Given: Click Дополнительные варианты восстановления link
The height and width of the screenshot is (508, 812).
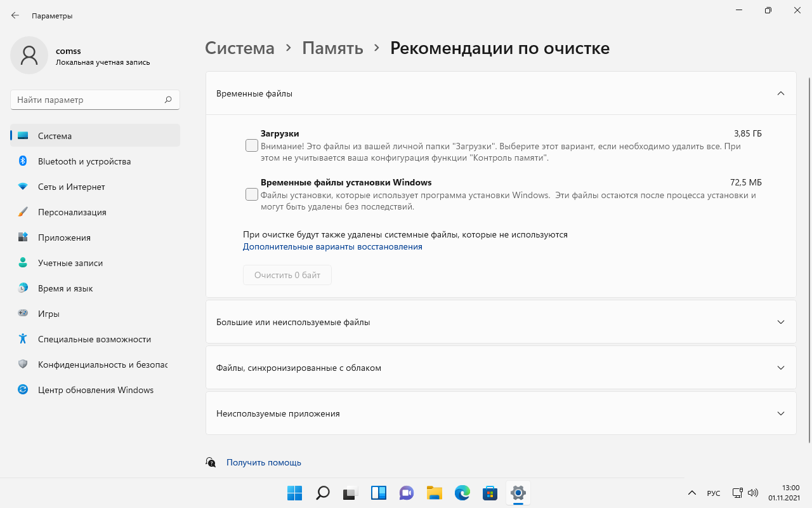Looking at the screenshot, I should coord(332,246).
